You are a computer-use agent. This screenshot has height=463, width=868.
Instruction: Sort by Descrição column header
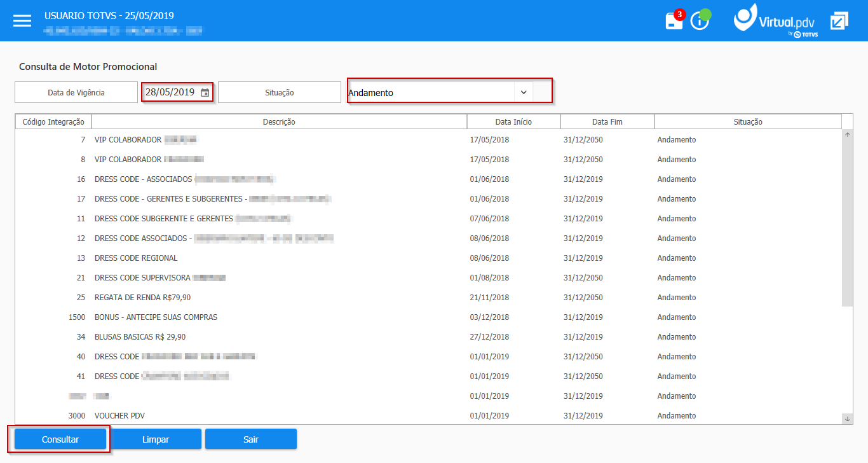pos(280,121)
